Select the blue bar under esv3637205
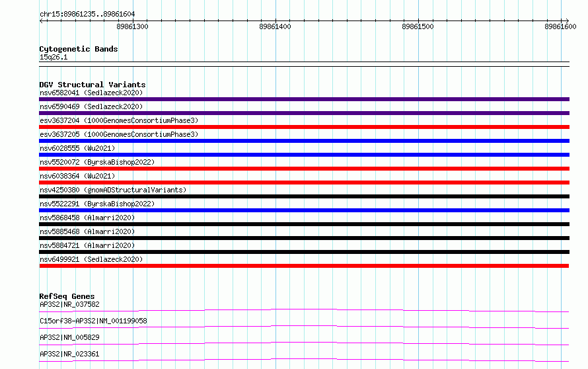The height and width of the screenshot is (369, 588). click(304, 141)
